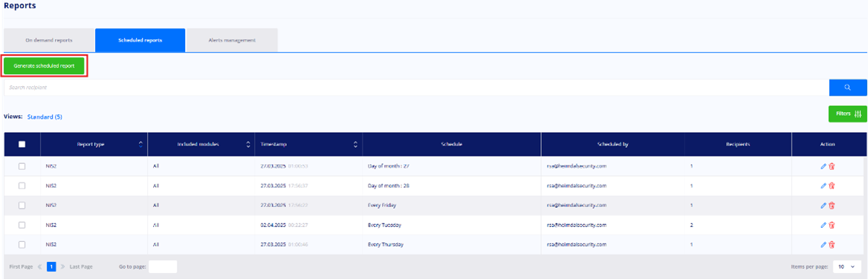
Task: Click timestamp 02.04.2025 00:22:27
Action: pos(284,225)
